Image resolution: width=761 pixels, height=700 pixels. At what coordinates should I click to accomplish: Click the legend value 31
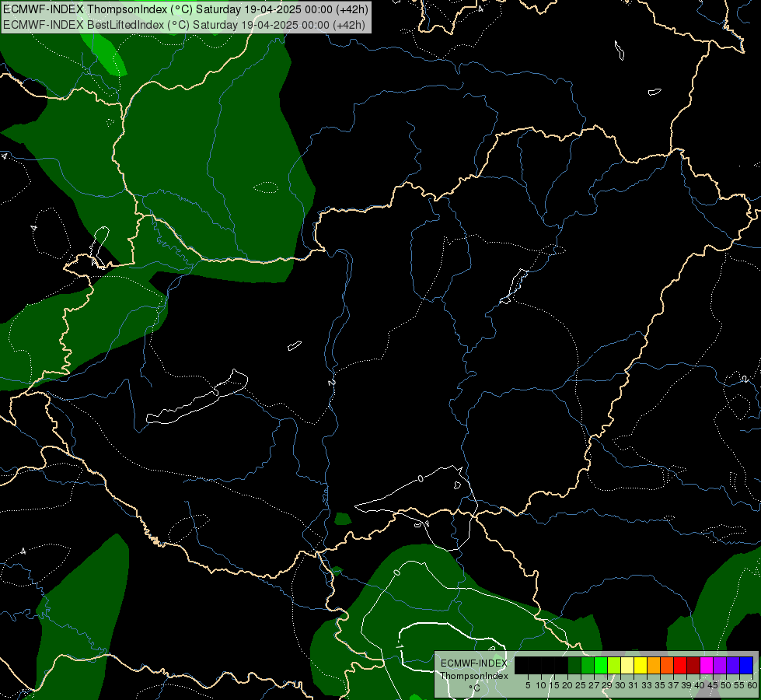(634, 685)
